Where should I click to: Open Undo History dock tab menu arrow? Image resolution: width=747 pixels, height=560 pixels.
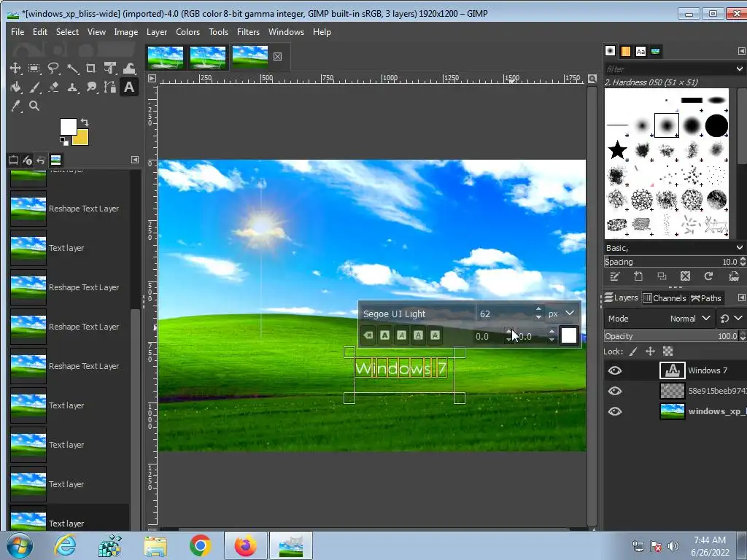click(135, 160)
